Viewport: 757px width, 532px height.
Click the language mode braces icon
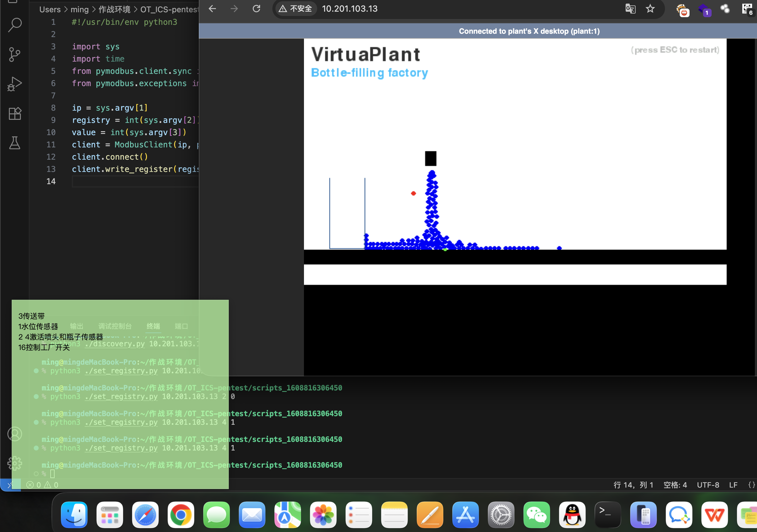(751, 484)
